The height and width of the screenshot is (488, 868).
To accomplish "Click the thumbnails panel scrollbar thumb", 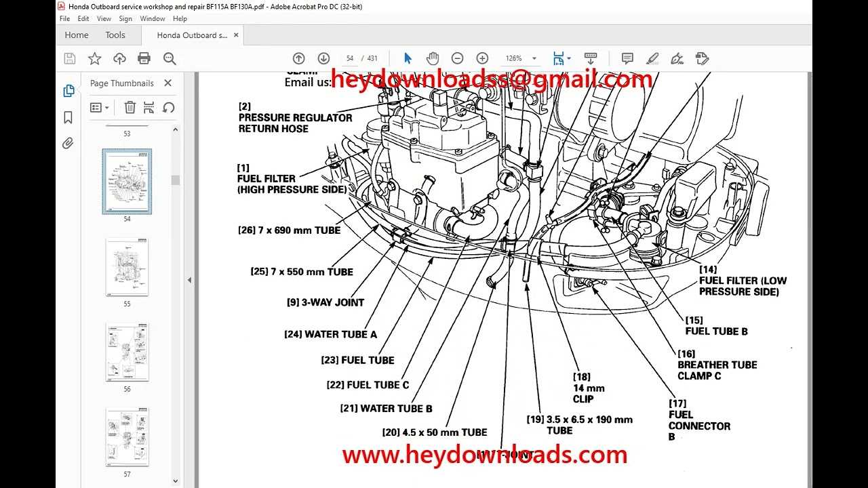I will pos(176,180).
